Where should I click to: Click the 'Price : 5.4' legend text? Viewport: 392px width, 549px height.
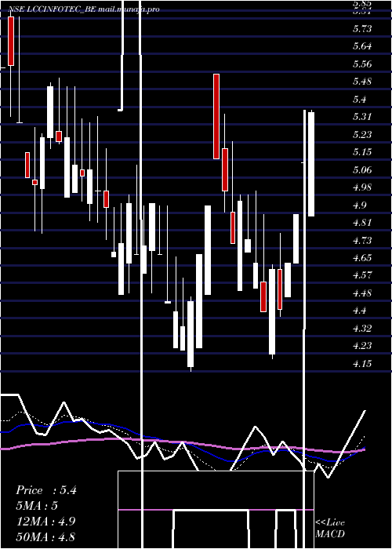point(46,490)
